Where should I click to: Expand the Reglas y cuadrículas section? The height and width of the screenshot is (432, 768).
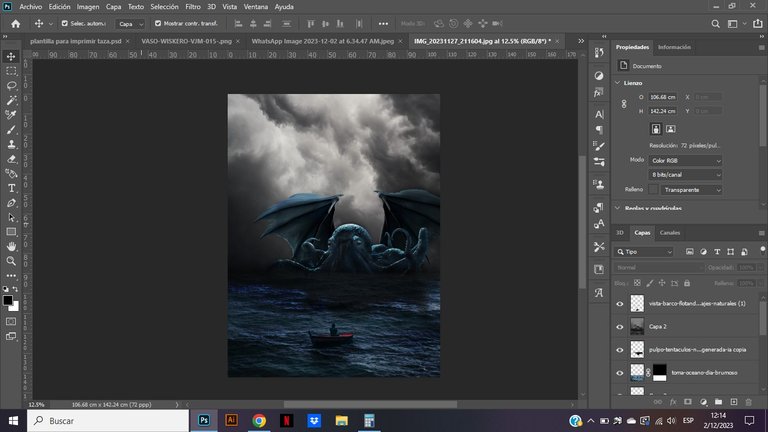(x=618, y=208)
